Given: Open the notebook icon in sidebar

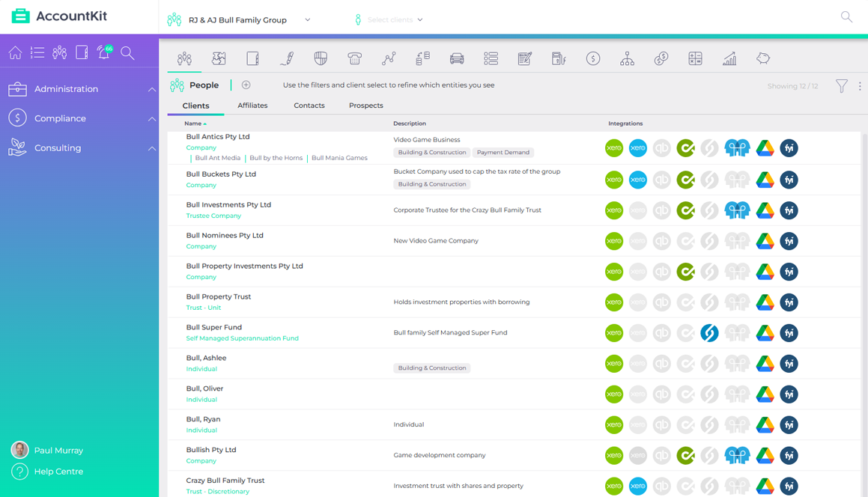Looking at the screenshot, I should click(82, 52).
